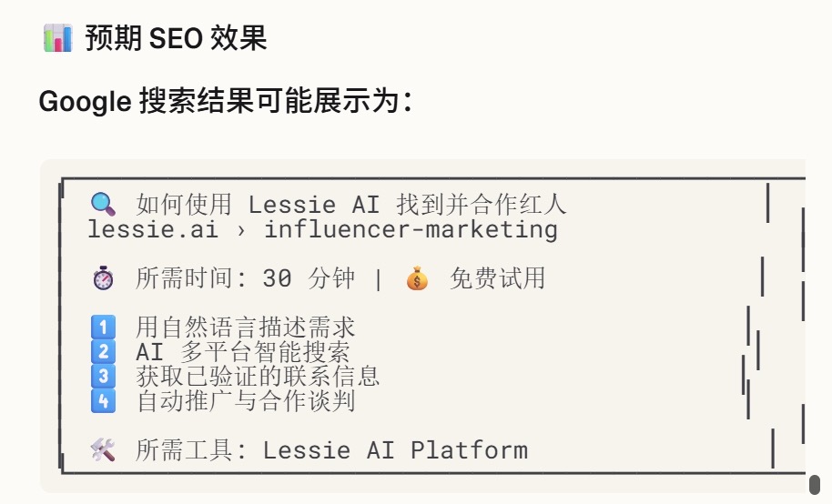The width and height of the screenshot is (832, 504).
Task: Click the stopwatch emoji before 所需时间
Action: tap(103, 278)
